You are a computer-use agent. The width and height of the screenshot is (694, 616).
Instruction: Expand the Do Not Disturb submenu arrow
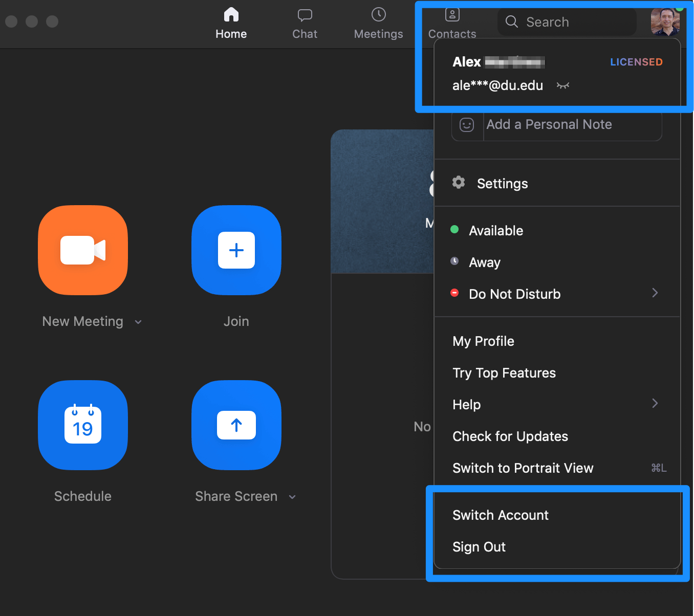coord(655,293)
